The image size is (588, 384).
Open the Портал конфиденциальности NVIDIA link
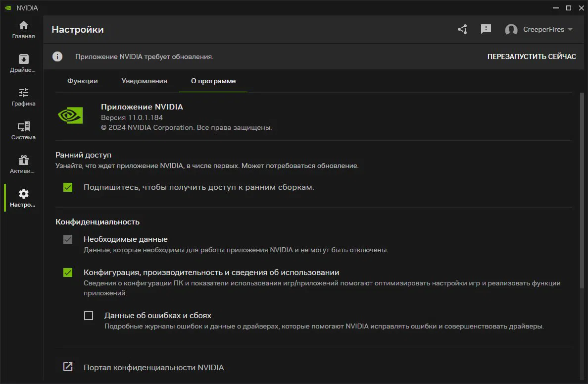pyautogui.click(x=154, y=368)
